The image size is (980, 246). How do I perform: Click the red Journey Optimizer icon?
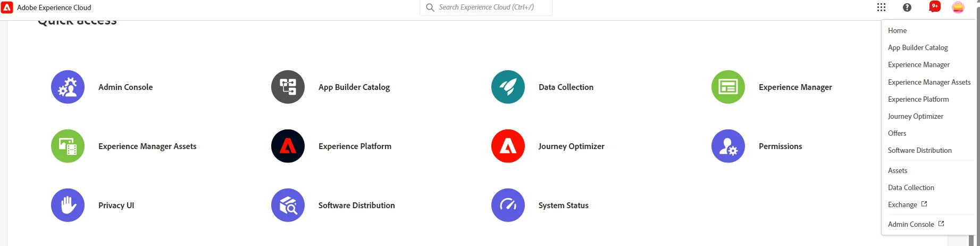[x=508, y=146]
